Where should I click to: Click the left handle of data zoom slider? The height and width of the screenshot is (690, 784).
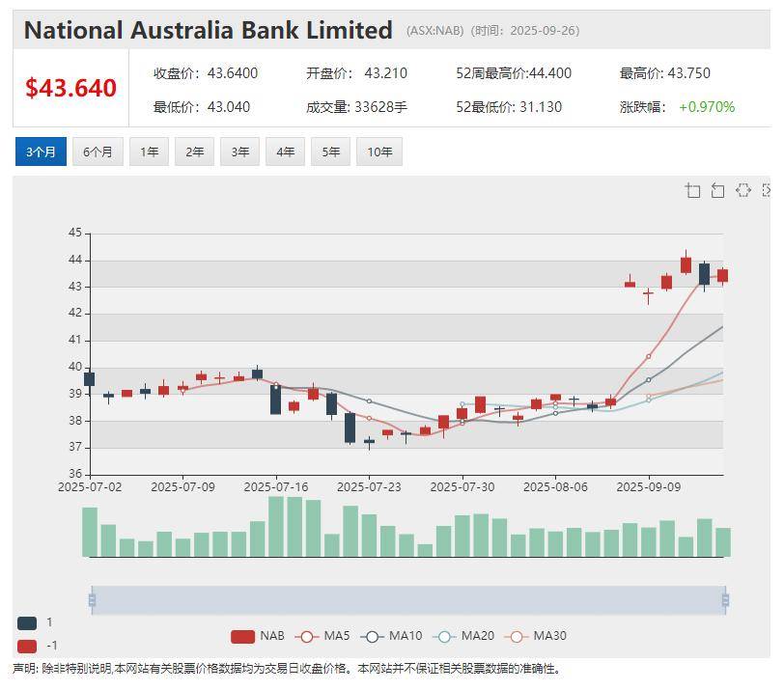(x=92, y=600)
